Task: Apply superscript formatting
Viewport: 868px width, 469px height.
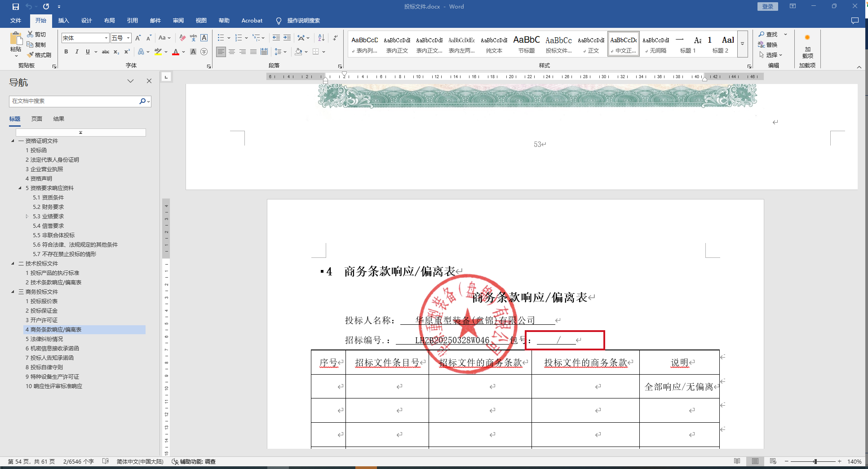Action: (x=127, y=52)
